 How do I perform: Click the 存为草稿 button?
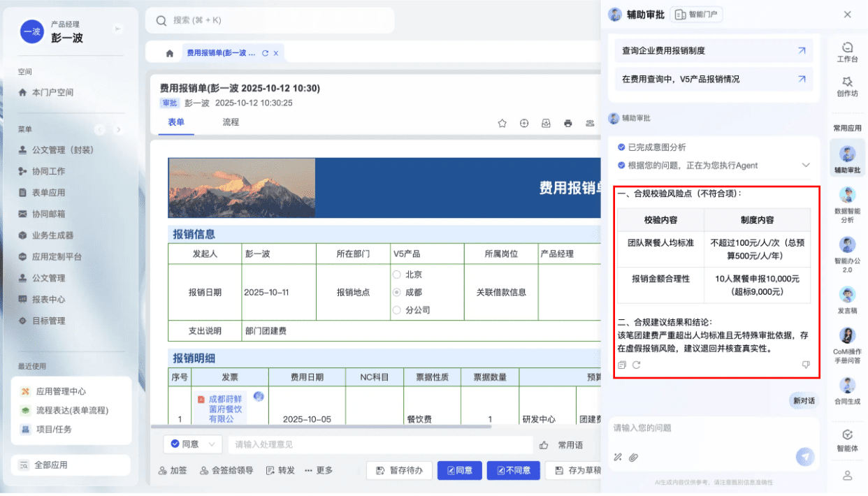(x=573, y=471)
